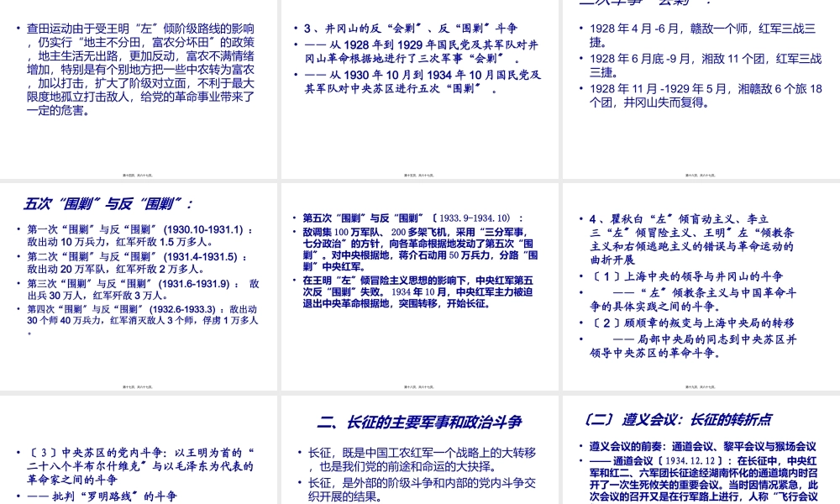Click the heading 五次"围剿"与反"围剿"
The height and width of the screenshot is (504, 840).
[108, 202]
